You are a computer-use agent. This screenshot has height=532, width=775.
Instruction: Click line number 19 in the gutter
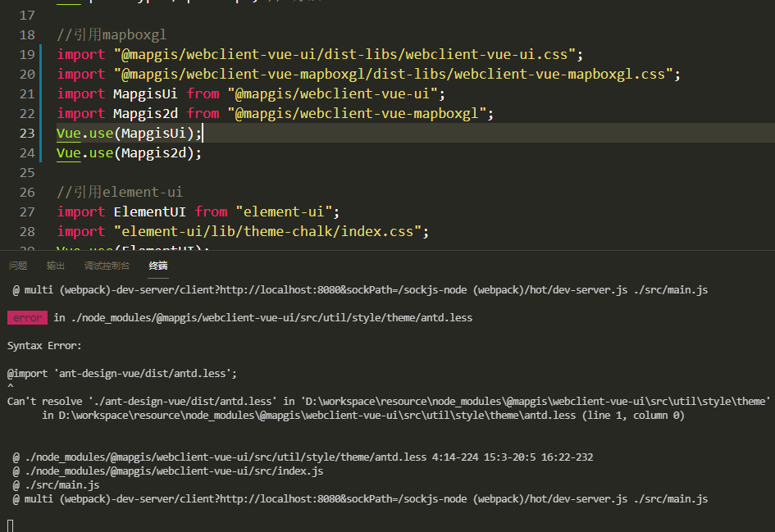[x=27, y=54]
